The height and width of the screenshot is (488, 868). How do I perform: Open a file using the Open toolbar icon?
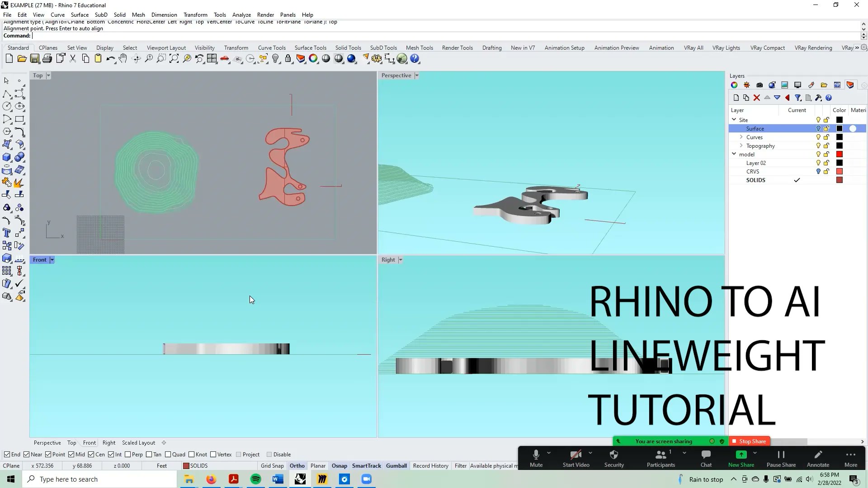[22, 58]
